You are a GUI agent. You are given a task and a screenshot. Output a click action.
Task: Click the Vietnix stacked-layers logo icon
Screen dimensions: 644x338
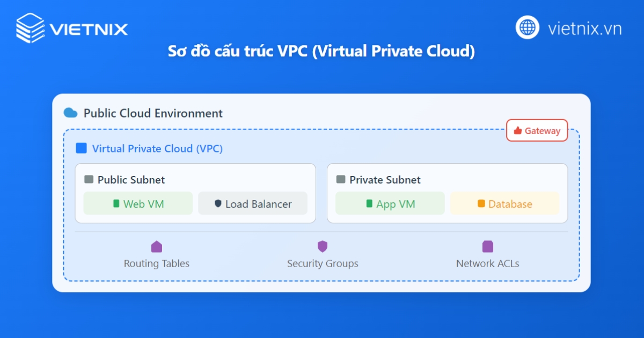pyautogui.click(x=31, y=28)
